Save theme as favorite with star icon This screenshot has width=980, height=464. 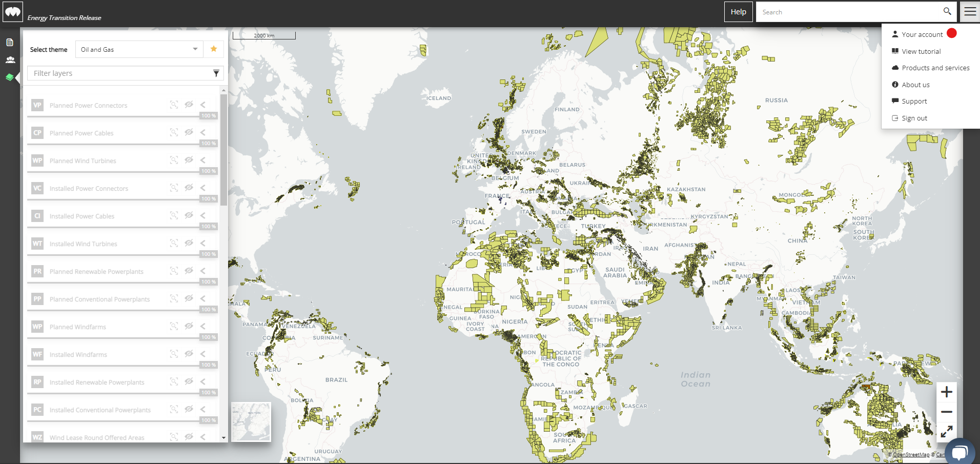[x=214, y=49]
